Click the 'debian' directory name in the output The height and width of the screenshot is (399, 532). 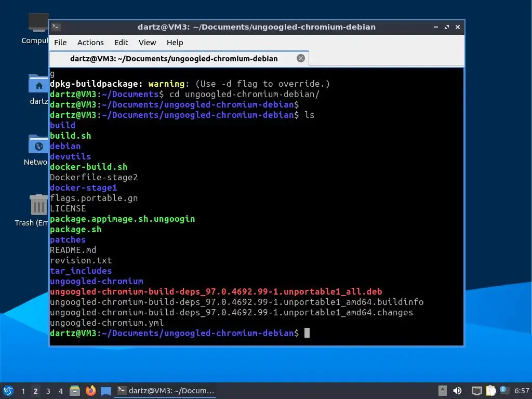(65, 146)
